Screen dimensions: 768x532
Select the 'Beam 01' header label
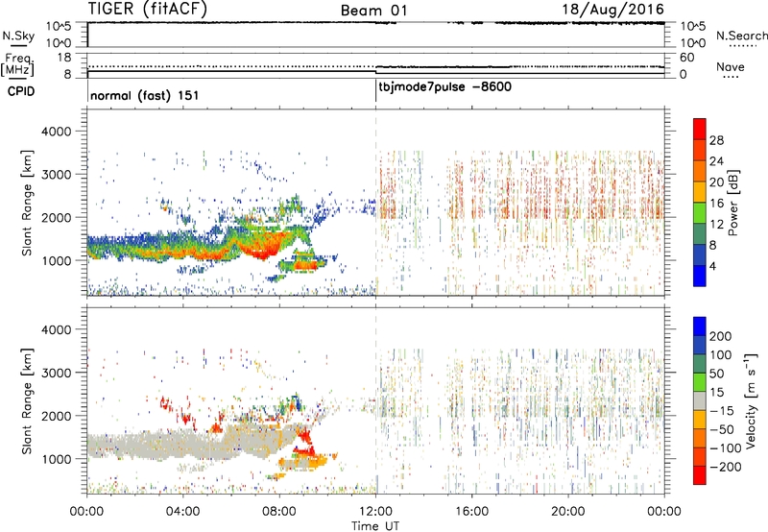(373, 11)
